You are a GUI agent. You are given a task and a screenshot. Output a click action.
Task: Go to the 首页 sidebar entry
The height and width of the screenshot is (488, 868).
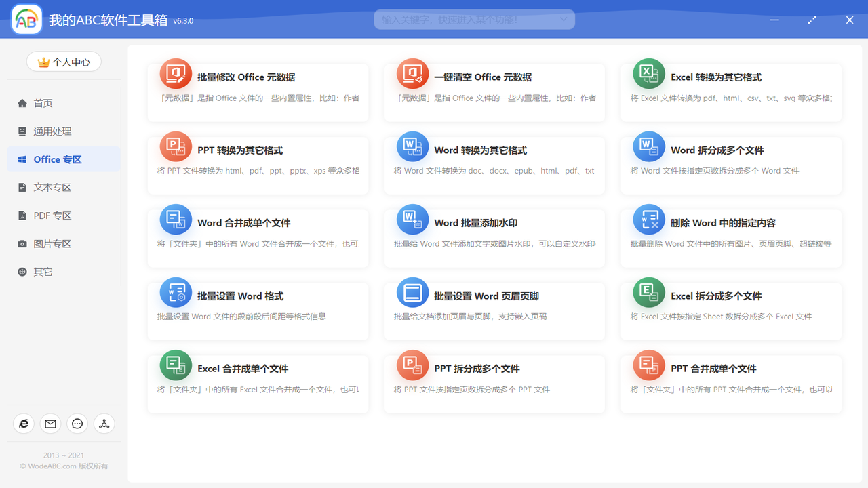tap(41, 102)
